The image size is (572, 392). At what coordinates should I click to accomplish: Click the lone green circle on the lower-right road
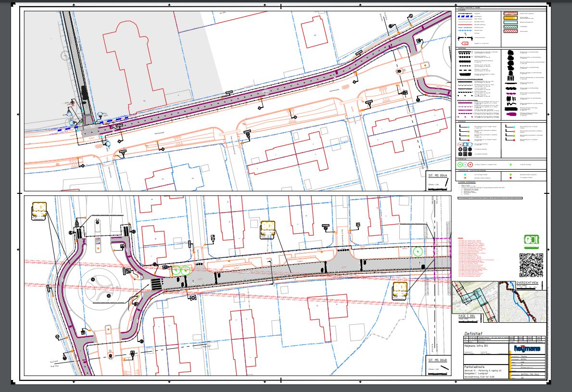418,251
